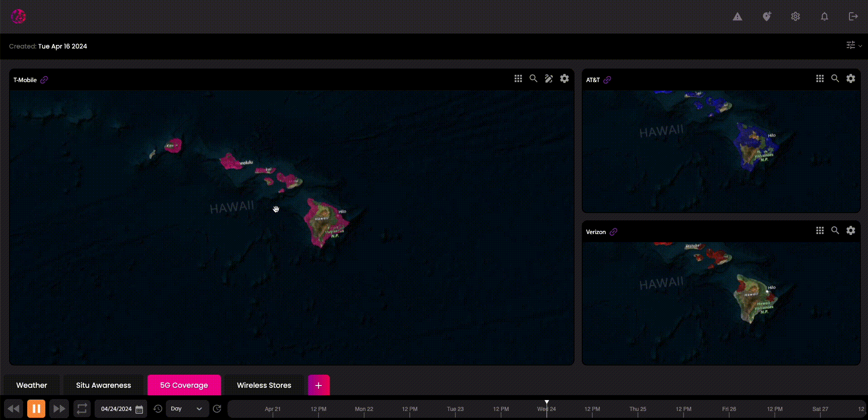Screen dimensions: 868x420
Task: Click the HAWAII label on T-Mobile map
Action: tap(232, 207)
